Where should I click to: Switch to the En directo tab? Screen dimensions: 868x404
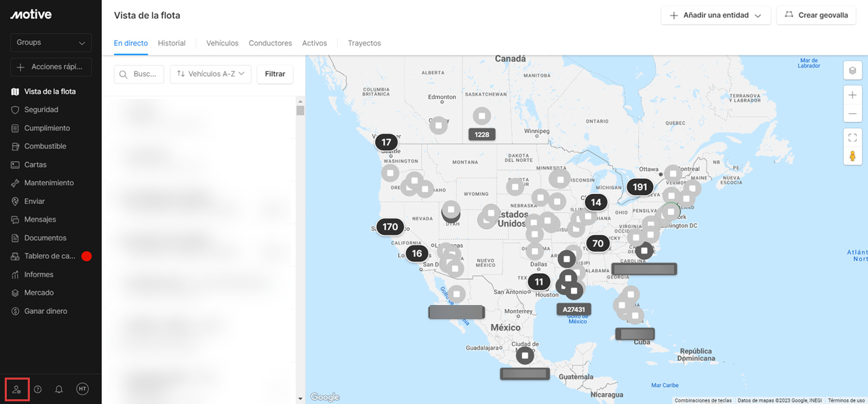pos(131,43)
